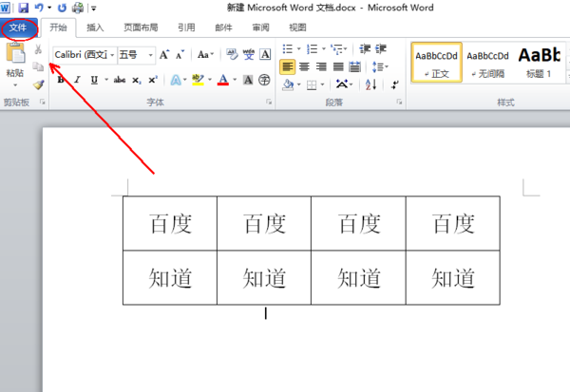Toggle Center alignment
Viewport: 570px width, 392px height.
click(x=304, y=66)
